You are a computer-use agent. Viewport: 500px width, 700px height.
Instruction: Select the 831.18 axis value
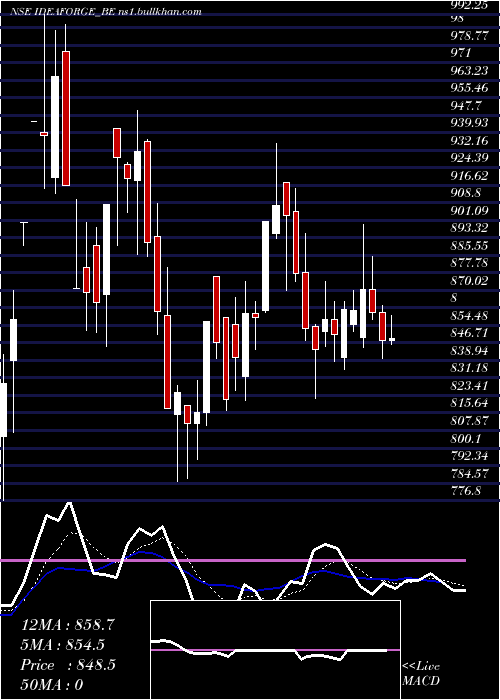coord(470,368)
